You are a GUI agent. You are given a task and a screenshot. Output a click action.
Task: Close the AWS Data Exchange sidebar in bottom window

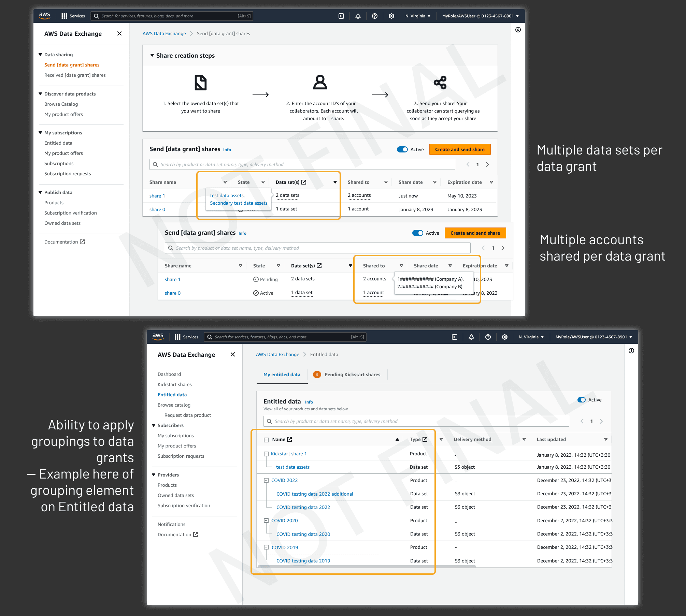(233, 354)
